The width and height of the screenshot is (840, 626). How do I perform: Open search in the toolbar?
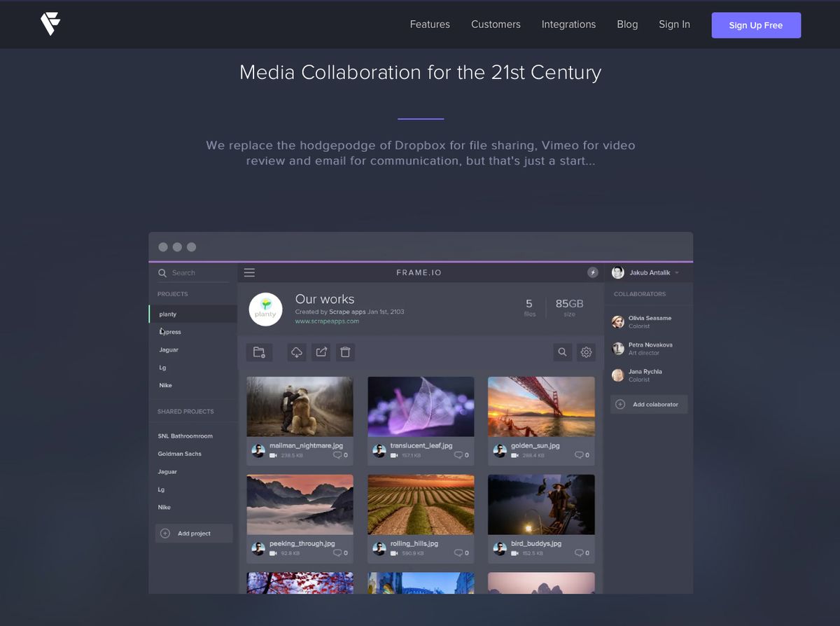[562, 352]
